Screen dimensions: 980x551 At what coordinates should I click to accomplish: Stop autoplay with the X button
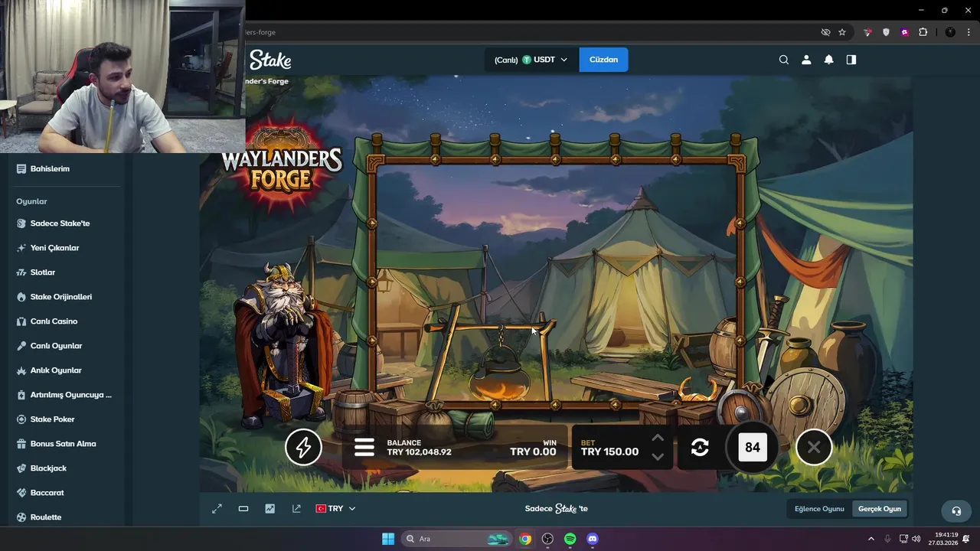[x=814, y=447]
